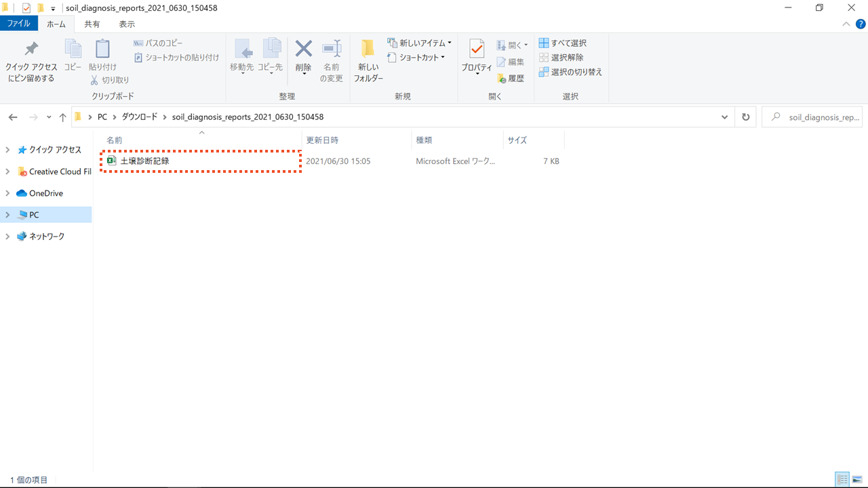Select Quick Access in navigation pane

(50, 150)
